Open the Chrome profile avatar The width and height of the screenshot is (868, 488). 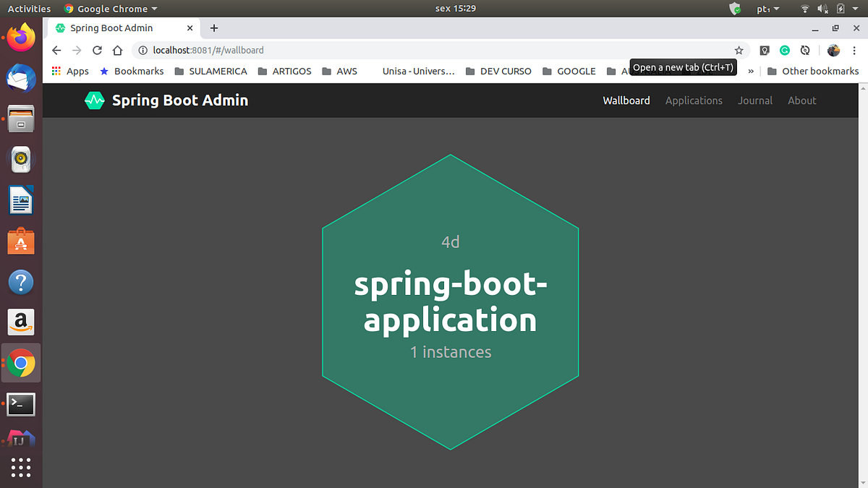(x=833, y=50)
